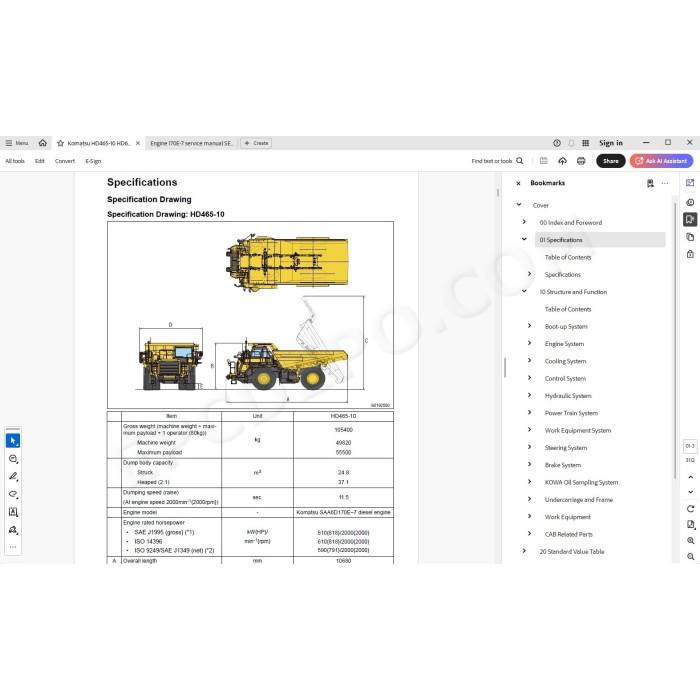This screenshot has width=700, height=700.
Task: Click the add bookmark icon in Bookmarks panel
Action: tap(650, 183)
